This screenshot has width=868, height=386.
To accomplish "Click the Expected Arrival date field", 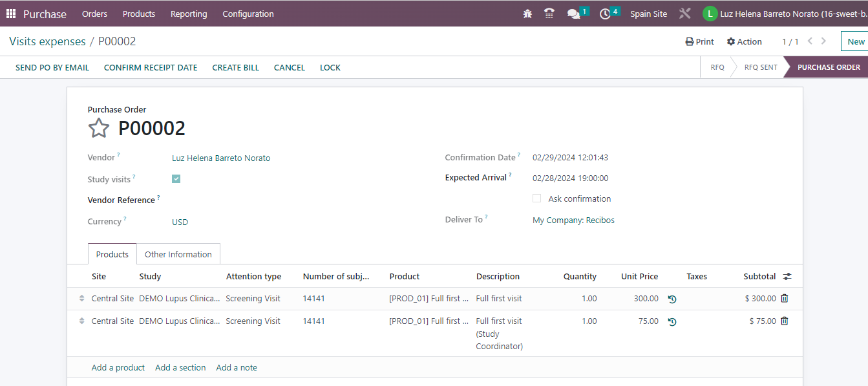I will (x=570, y=178).
